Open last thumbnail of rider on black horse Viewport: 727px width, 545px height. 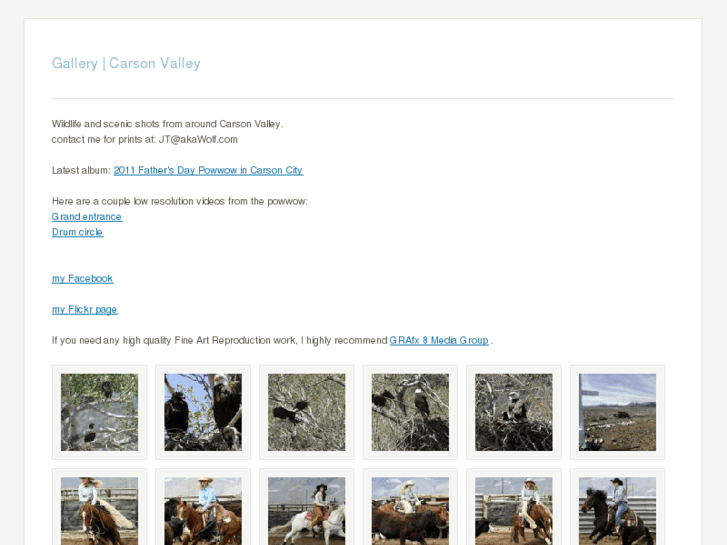point(618,511)
